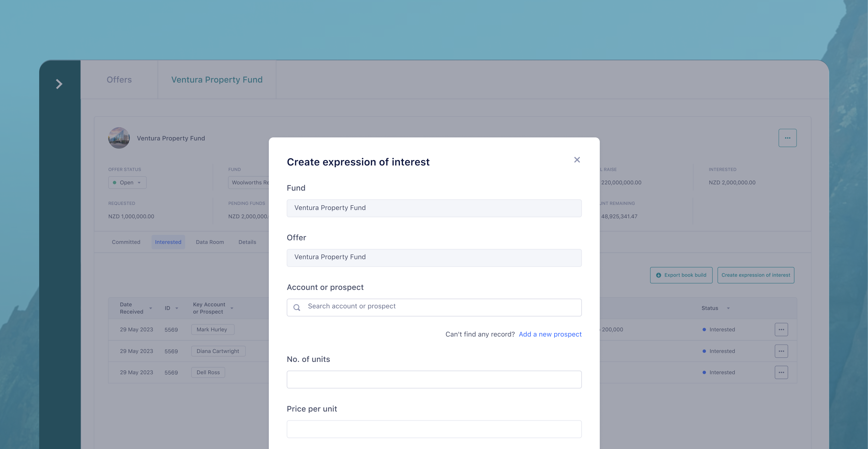This screenshot has width=868, height=449.
Task: Focus the Search account or prospect field
Action: (x=434, y=307)
